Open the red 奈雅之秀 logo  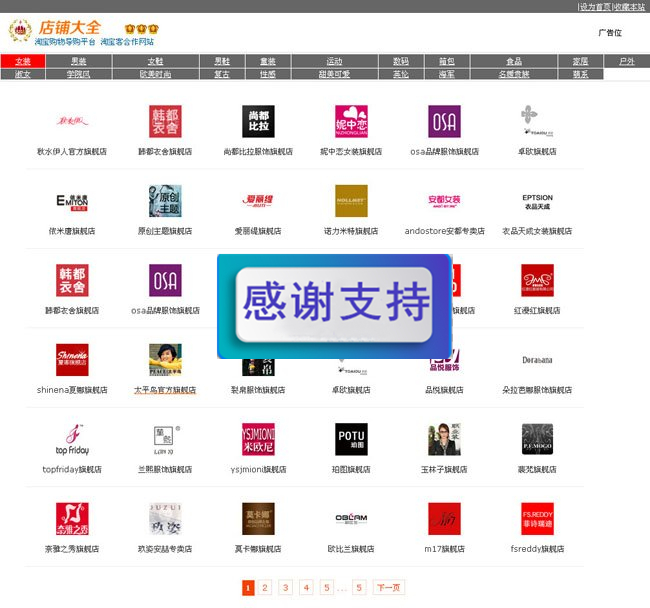(x=72, y=519)
